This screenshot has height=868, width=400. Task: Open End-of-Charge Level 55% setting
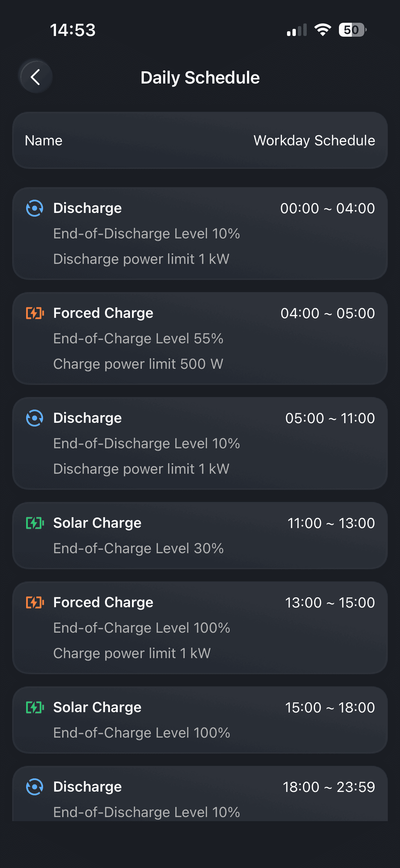[x=138, y=339]
